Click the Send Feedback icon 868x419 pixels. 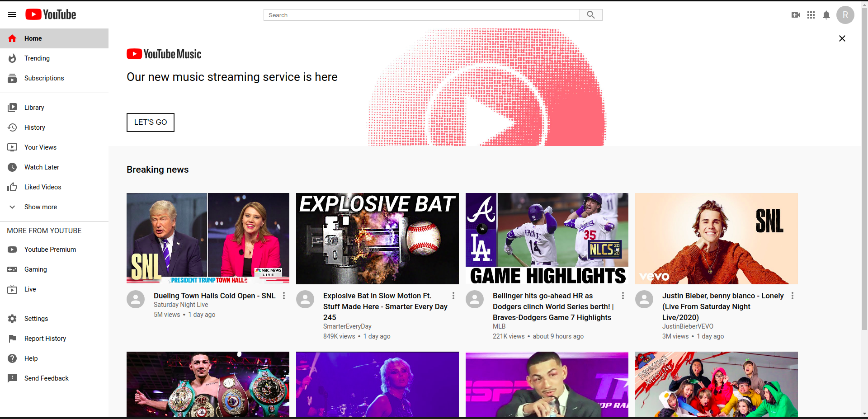coord(12,378)
